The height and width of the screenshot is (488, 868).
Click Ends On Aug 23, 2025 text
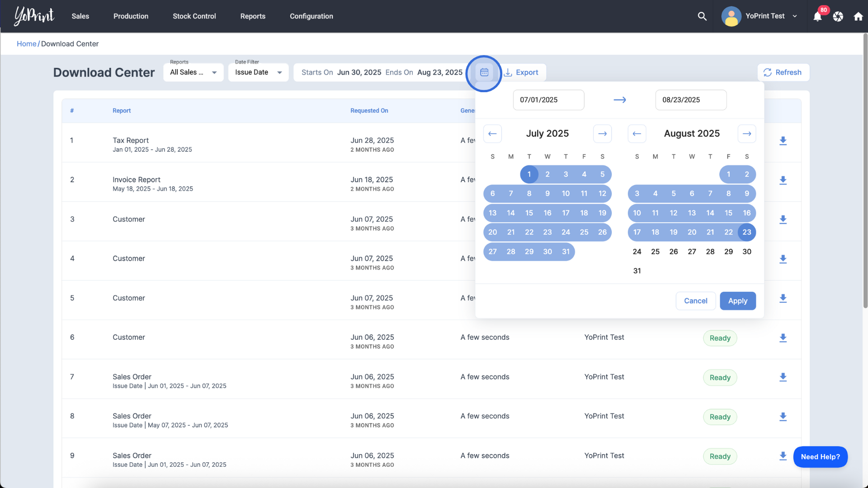pos(424,72)
